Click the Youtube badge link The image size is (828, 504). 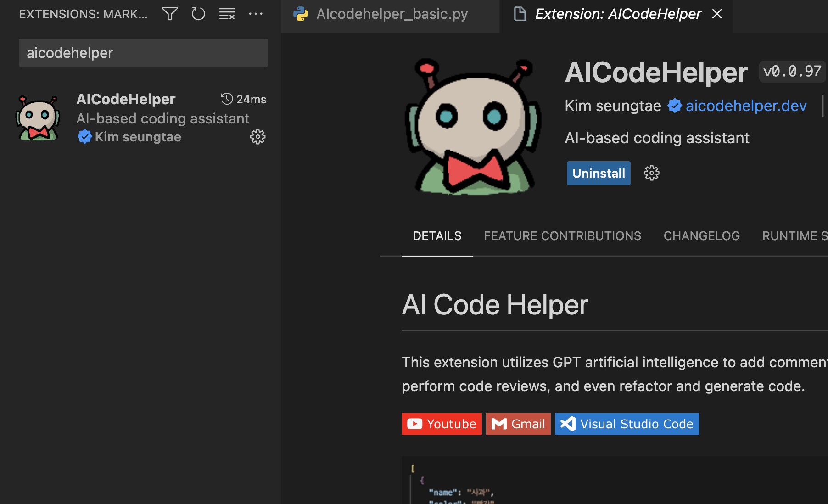point(442,424)
